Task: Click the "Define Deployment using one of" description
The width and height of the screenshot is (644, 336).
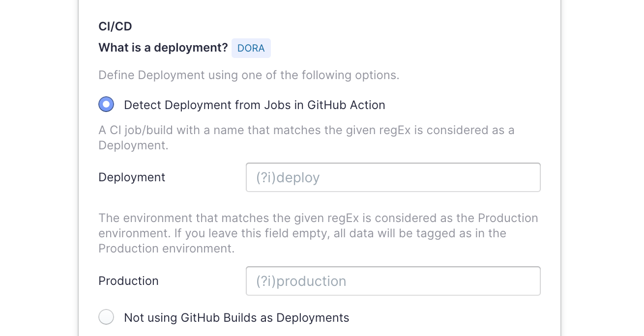Action: click(249, 75)
